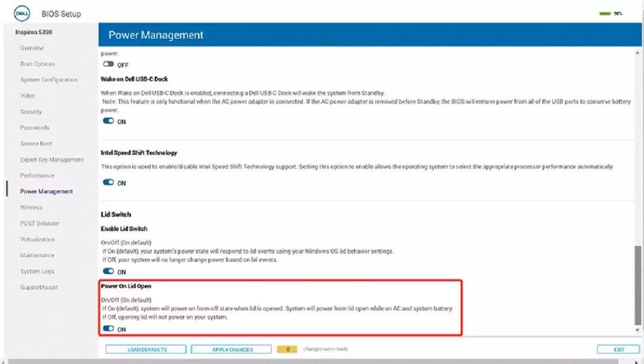Click the EXIT button
The height and width of the screenshot is (364, 644).
pyautogui.click(x=618, y=349)
